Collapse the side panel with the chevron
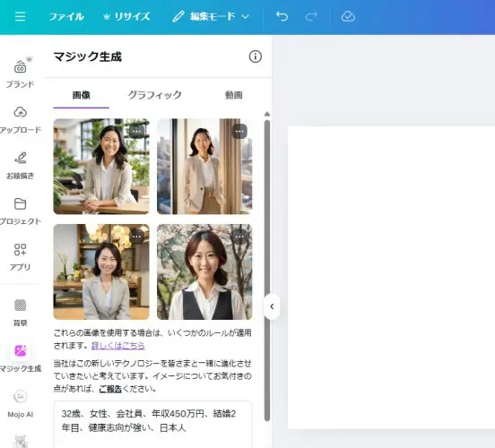 point(272,306)
